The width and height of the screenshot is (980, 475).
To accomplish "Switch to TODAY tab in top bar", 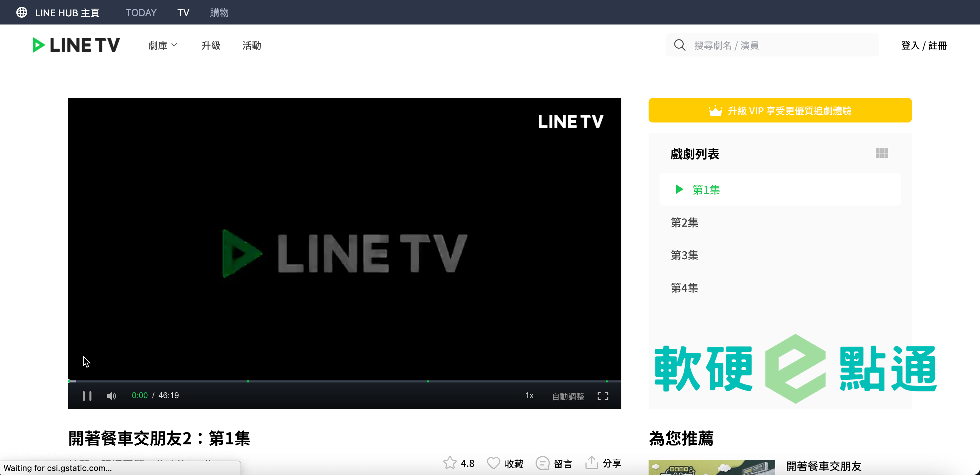I will tap(141, 13).
